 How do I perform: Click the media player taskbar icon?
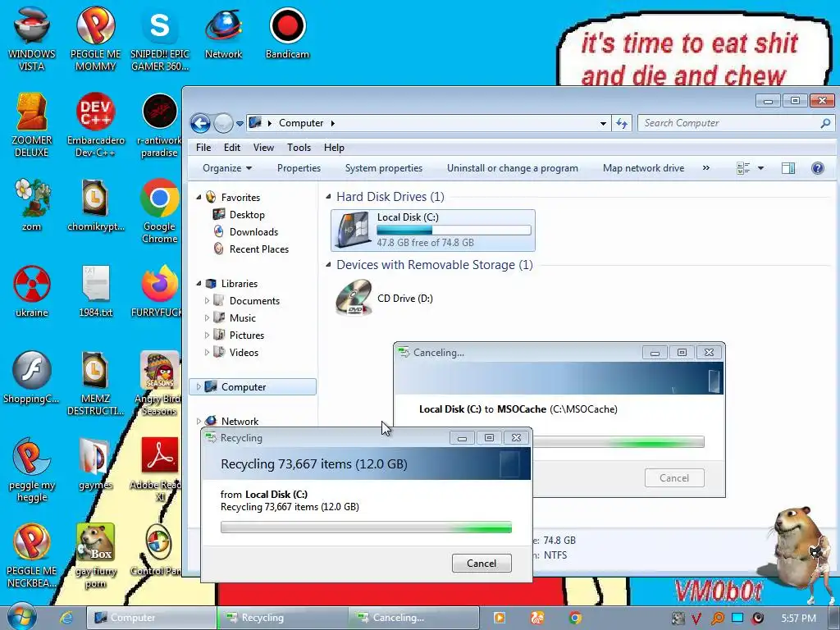coord(499,618)
